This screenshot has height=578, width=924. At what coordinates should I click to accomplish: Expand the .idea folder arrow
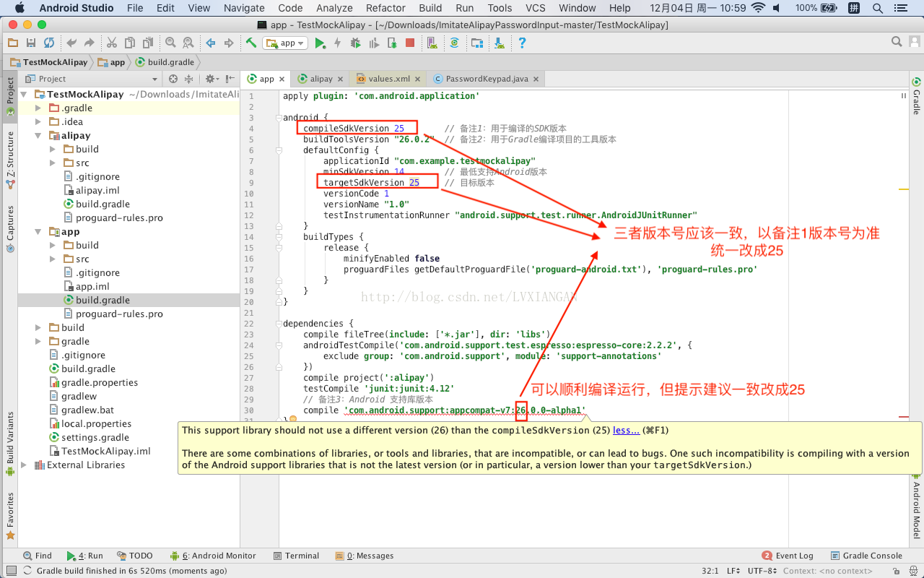[38, 122]
